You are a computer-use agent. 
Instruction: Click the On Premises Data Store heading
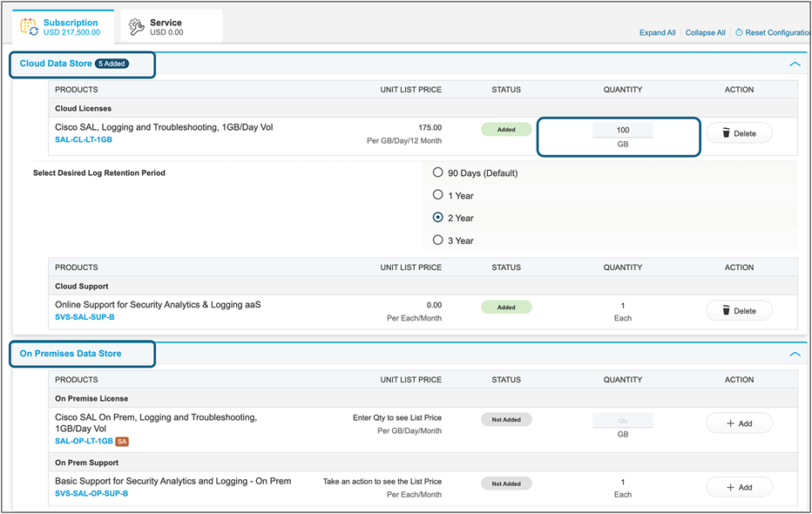click(x=71, y=354)
